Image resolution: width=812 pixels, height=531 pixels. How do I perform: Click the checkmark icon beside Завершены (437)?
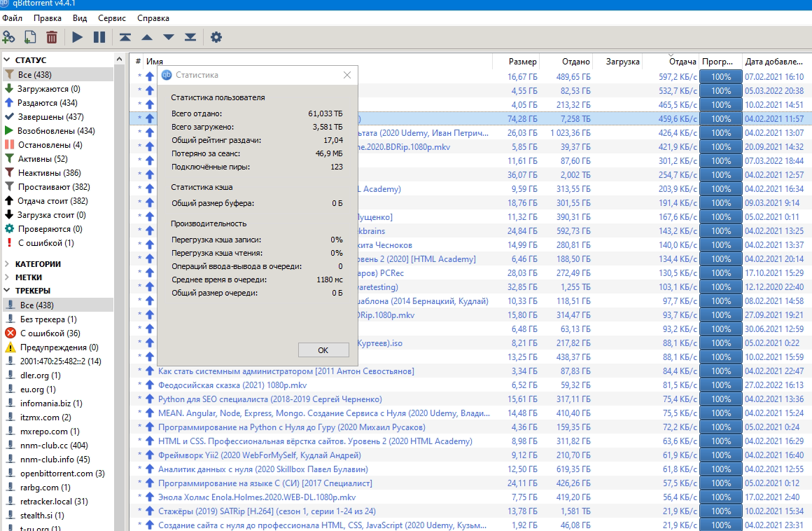pyautogui.click(x=9, y=116)
